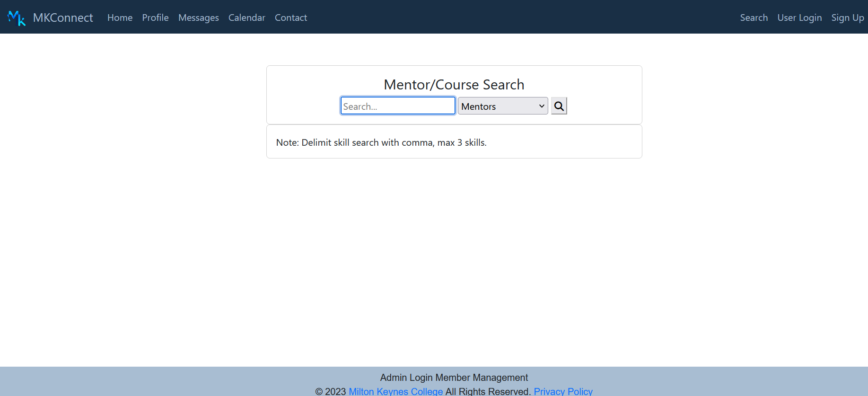
Task: Click the MKConnect brand name
Action: point(63,18)
